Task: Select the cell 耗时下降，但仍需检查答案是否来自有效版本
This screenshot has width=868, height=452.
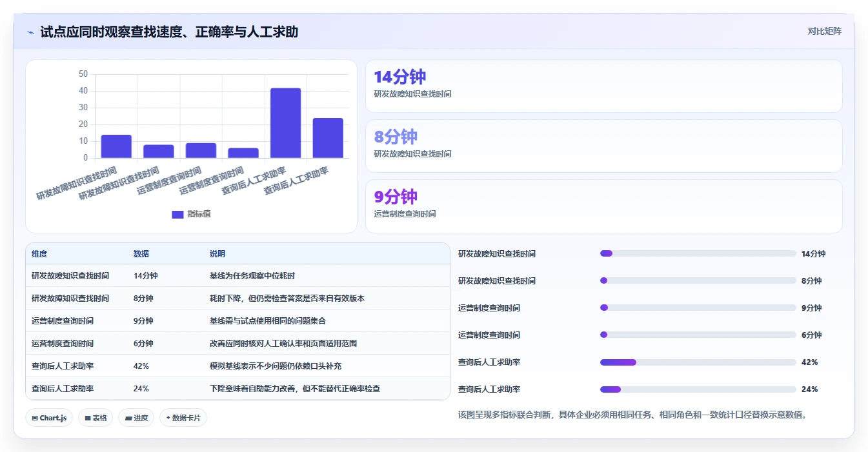Action: 287,299
